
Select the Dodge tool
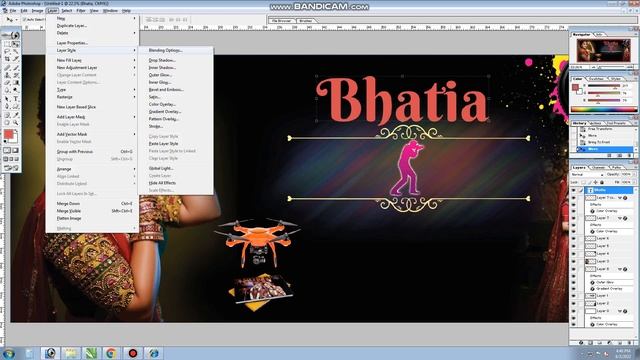coord(16,90)
